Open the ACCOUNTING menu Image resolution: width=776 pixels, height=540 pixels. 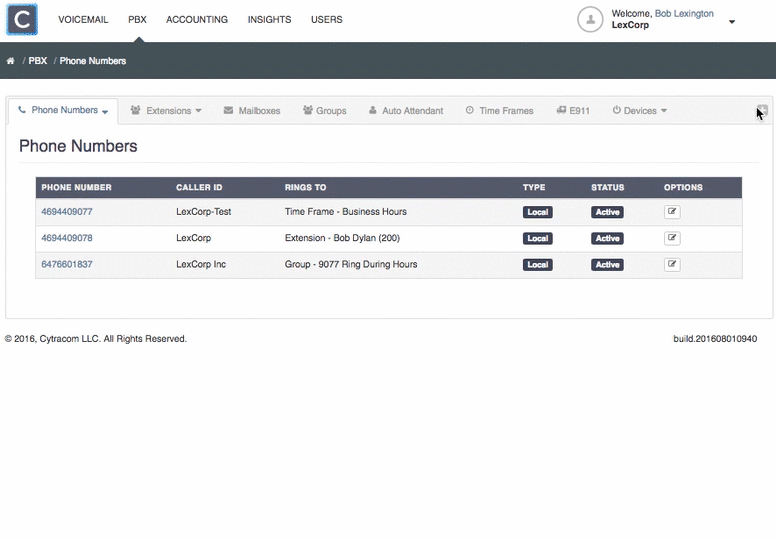pos(197,19)
